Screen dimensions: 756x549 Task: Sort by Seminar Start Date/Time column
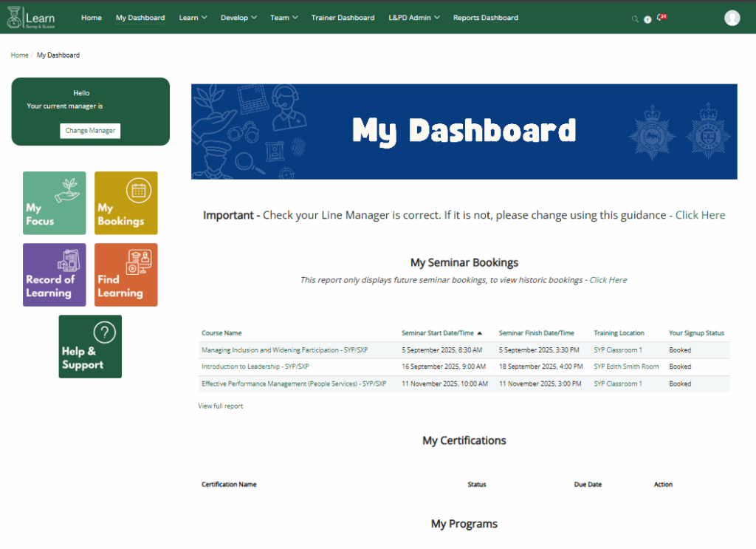438,333
